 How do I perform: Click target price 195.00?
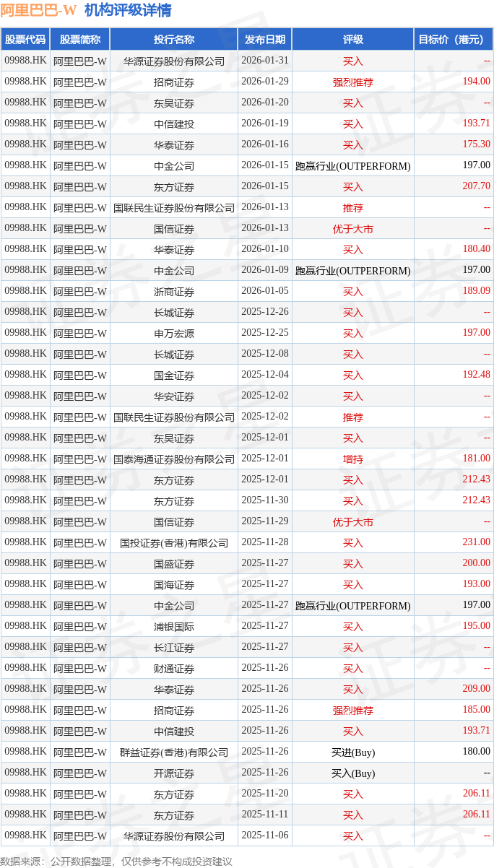(477, 626)
